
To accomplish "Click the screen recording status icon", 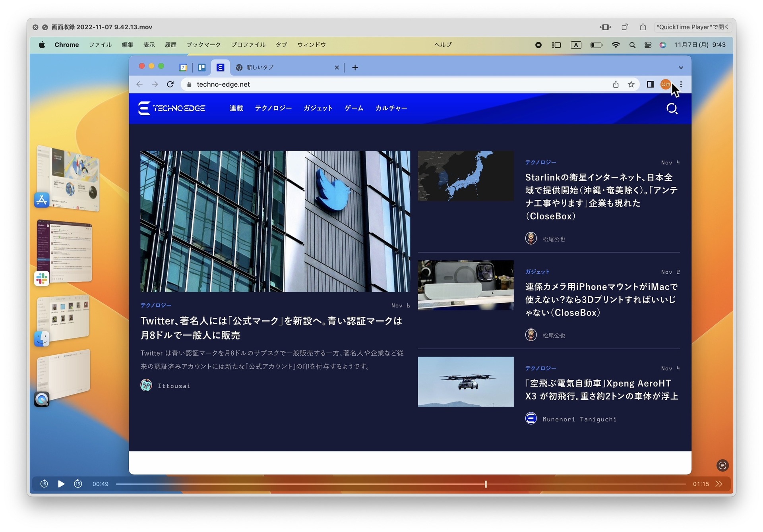I will click(538, 45).
